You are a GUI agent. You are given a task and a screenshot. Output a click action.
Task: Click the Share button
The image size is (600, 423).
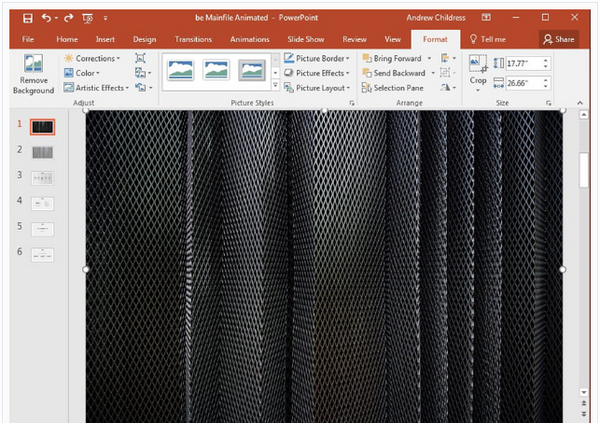tap(559, 39)
